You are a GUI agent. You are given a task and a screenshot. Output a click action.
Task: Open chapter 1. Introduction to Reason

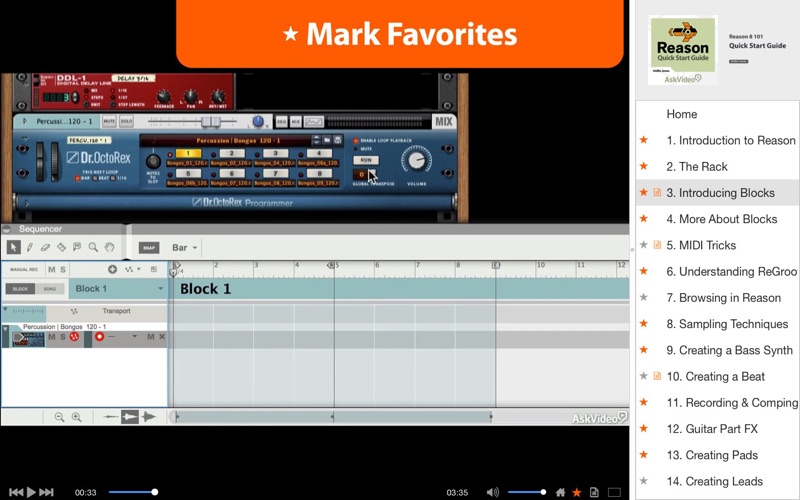(x=731, y=140)
